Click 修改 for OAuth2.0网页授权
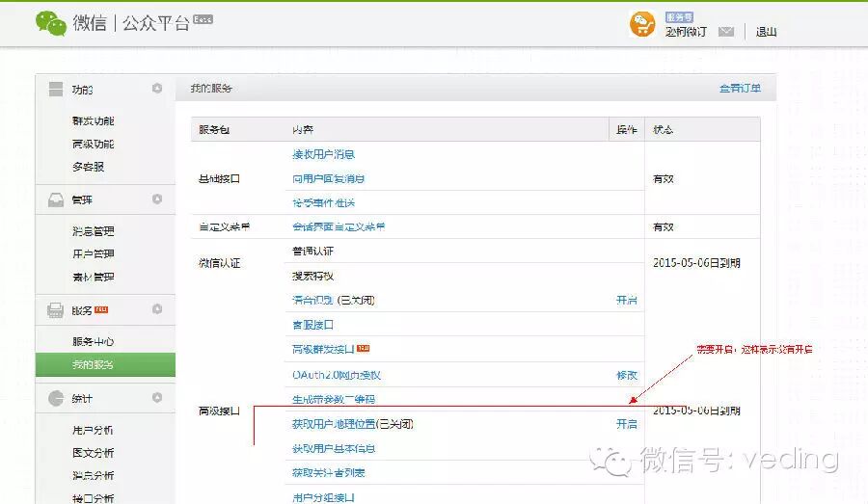 [x=627, y=375]
